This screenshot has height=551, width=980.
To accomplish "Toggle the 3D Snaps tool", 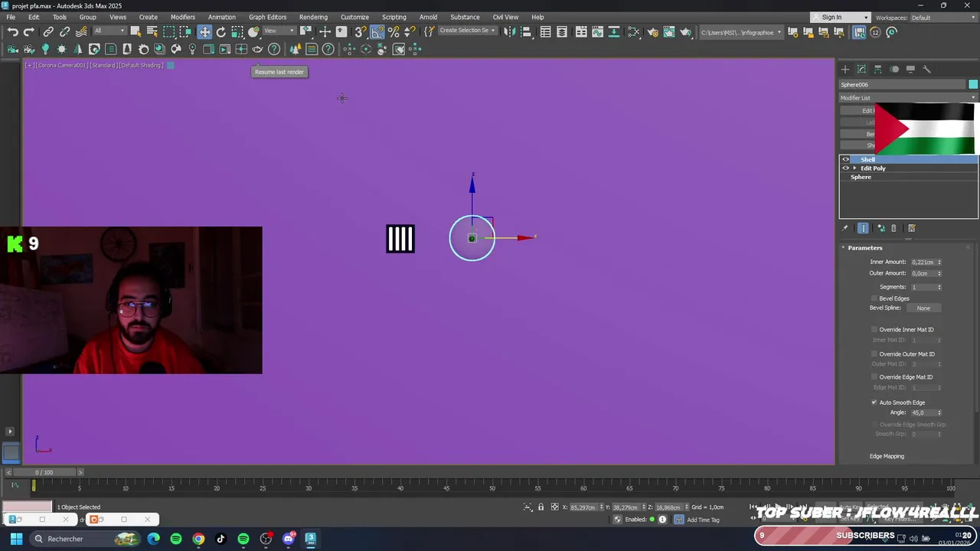I will click(x=360, y=32).
